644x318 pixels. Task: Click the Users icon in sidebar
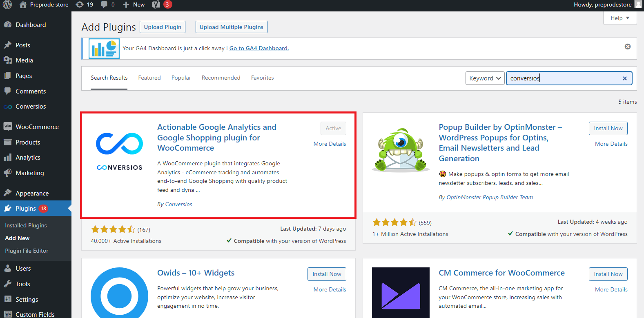pyautogui.click(x=8, y=268)
